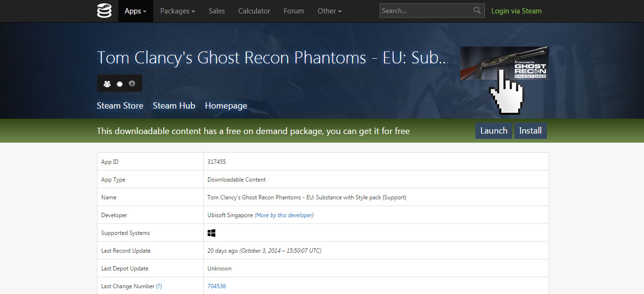The height and width of the screenshot is (294, 644).
Task: Click the search magnifier icon
Action: 477,11
